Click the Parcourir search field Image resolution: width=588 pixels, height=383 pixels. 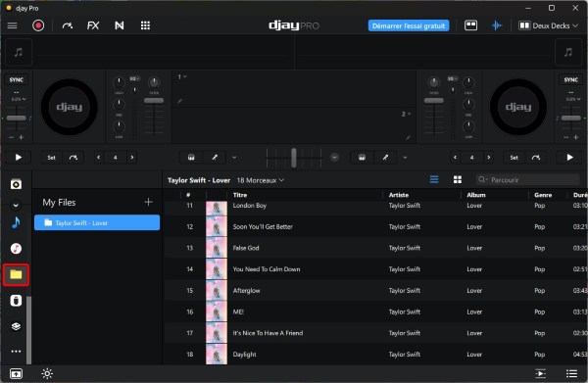pos(527,180)
